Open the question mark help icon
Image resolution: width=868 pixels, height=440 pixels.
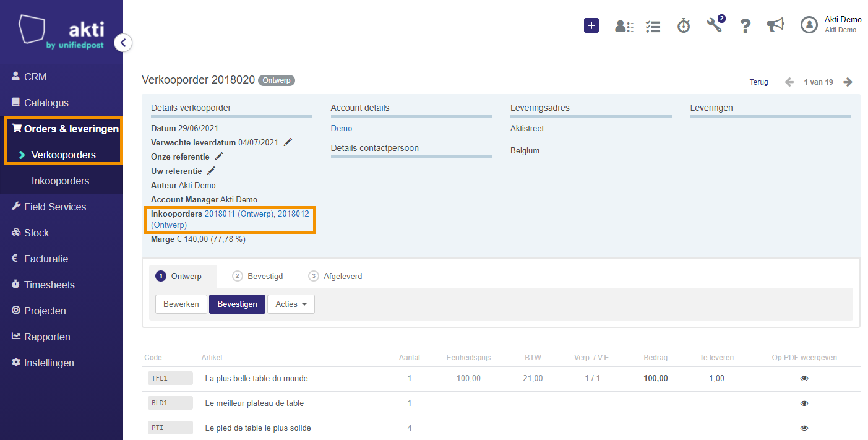pos(746,25)
